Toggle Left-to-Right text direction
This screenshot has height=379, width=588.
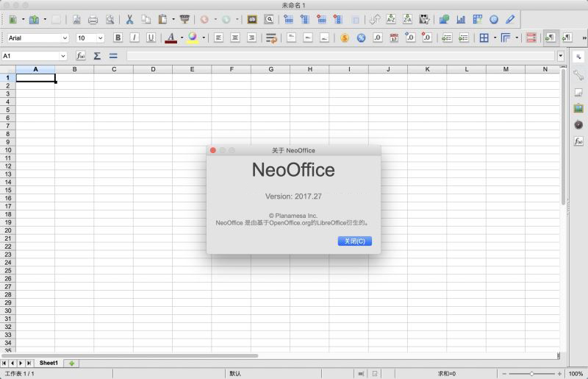pyautogui.click(x=550, y=38)
